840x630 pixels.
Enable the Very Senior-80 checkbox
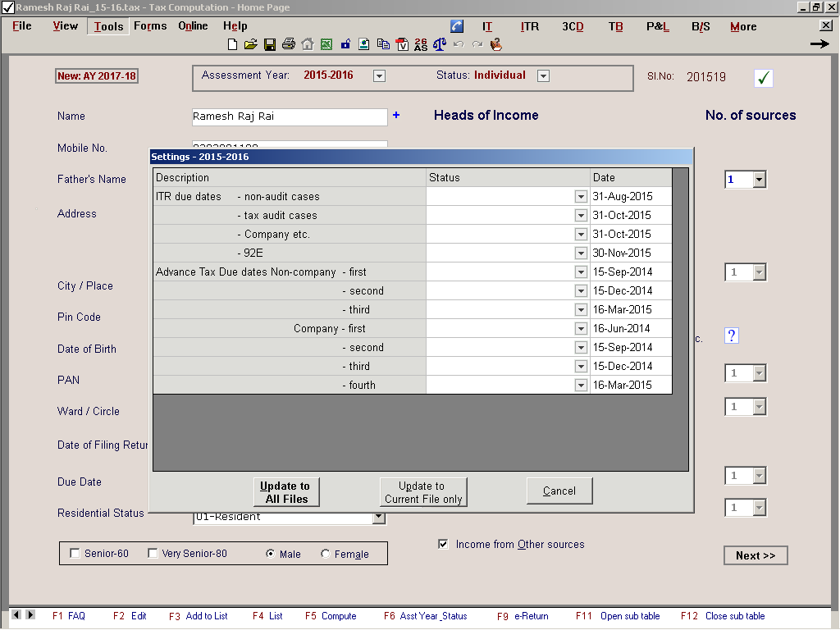153,554
